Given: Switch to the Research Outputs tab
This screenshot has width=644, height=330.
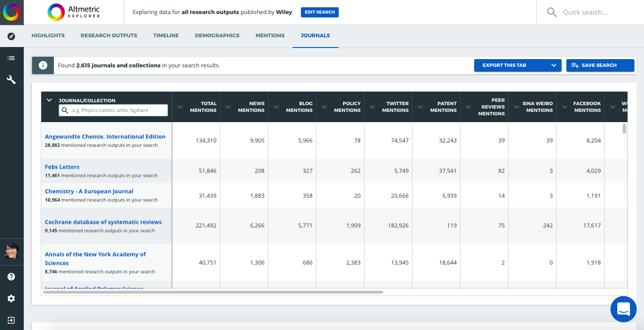Looking at the screenshot, I should click(x=109, y=35).
